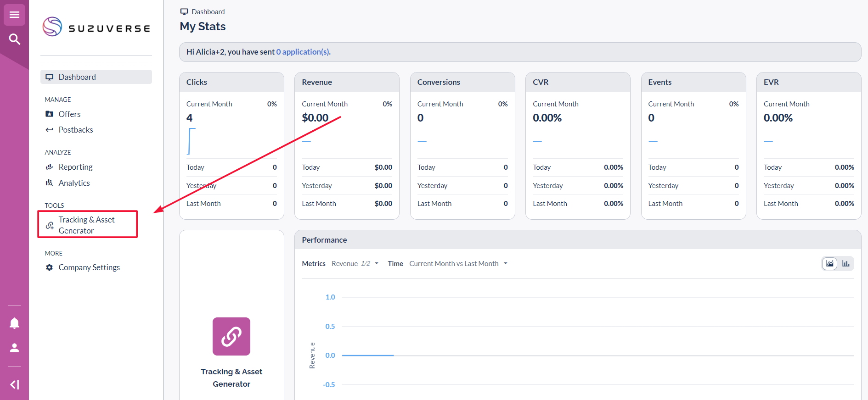The width and height of the screenshot is (868, 400).
Task: Click the search magnifier icon
Action: click(x=14, y=39)
